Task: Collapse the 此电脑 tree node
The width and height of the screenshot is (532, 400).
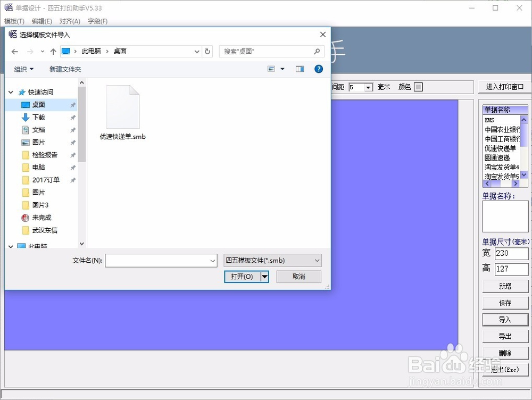Action: 11,246
